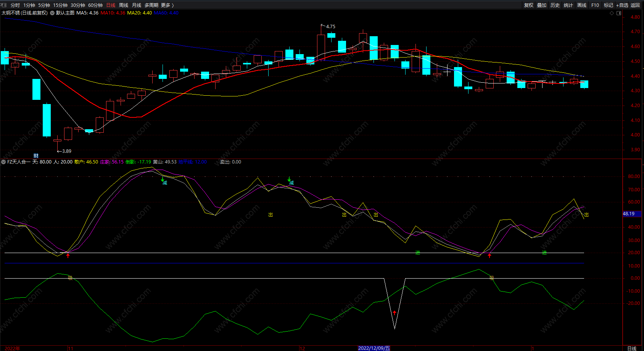Click the 3.89 low price marker
Screen dimensions: 644x351
pyautogui.click(x=66, y=151)
